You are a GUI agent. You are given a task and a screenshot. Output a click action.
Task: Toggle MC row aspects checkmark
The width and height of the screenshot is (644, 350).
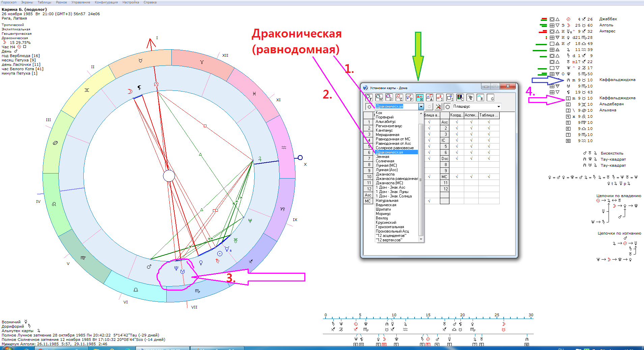click(x=471, y=177)
